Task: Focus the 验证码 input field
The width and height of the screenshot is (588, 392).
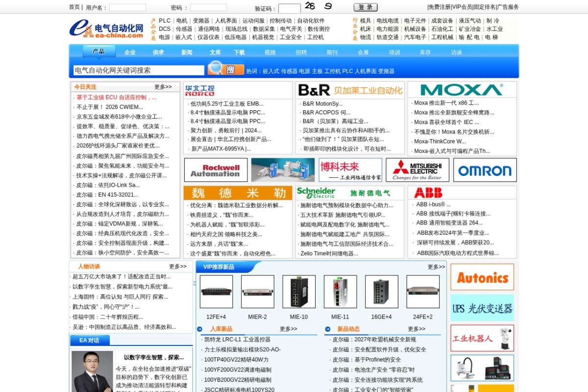Action: point(290,8)
